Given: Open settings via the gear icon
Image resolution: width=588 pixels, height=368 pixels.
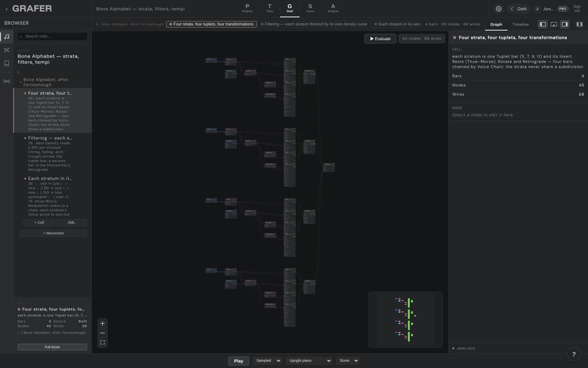Looking at the screenshot, I should click(x=498, y=9).
